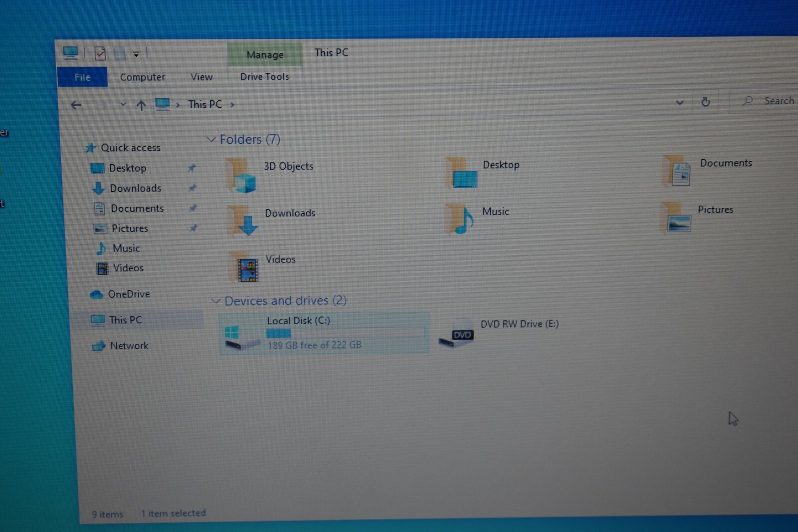Go up one level with Up arrow
The image size is (798, 532).
141,105
